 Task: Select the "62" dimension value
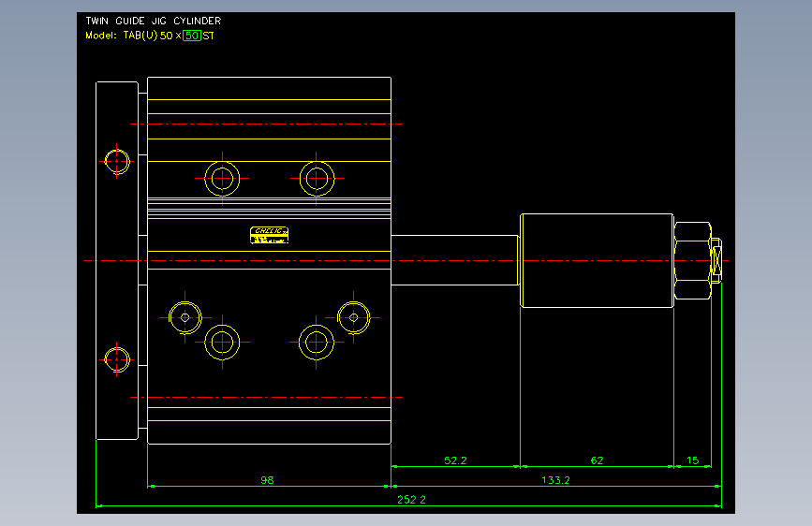point(597,460)
